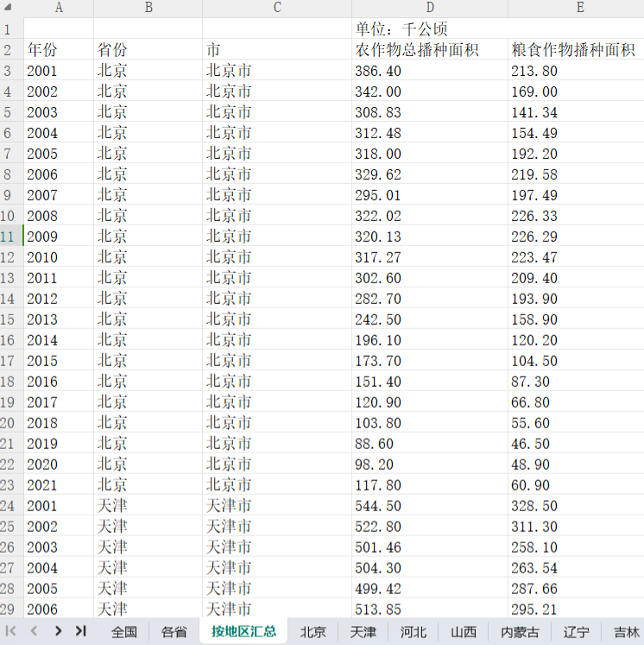Select cell with value 308.83
This screenshot has width=644, height=645.
(x=430, y=112)
